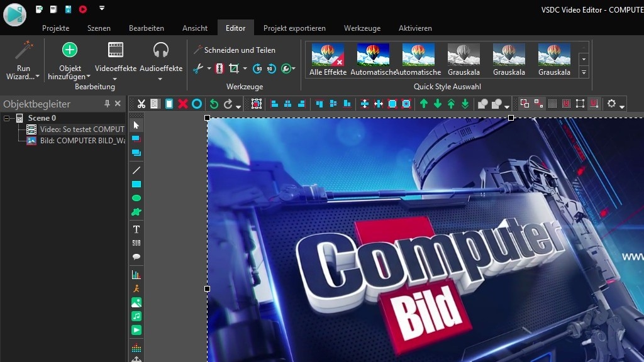Select the Scissors cut tool
This screenshot has width=644, height=362.
(197, 69)
